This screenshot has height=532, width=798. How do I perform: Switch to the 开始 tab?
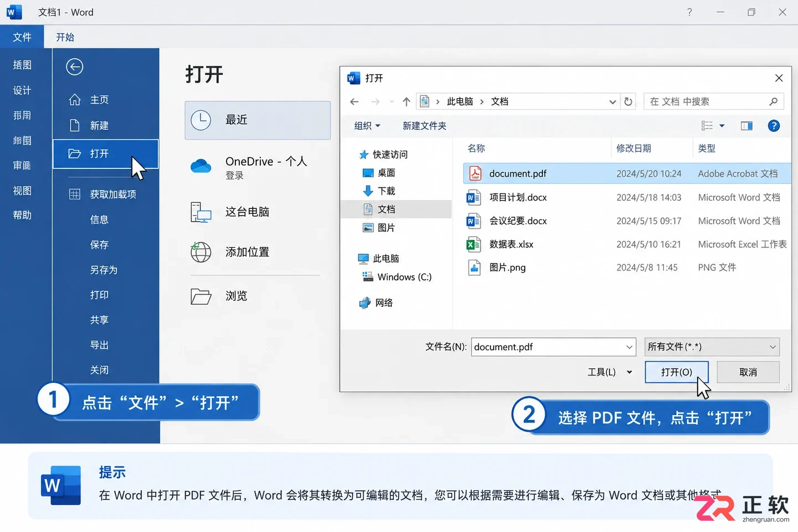coord(65,37)
